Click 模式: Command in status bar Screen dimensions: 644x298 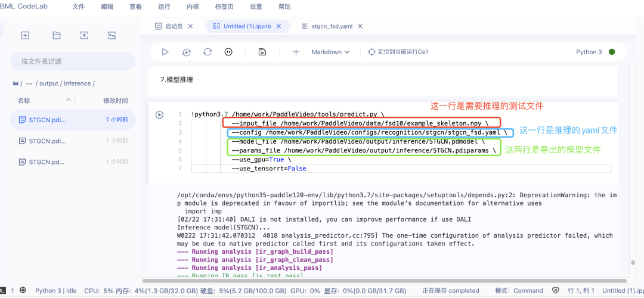[519, 291]
